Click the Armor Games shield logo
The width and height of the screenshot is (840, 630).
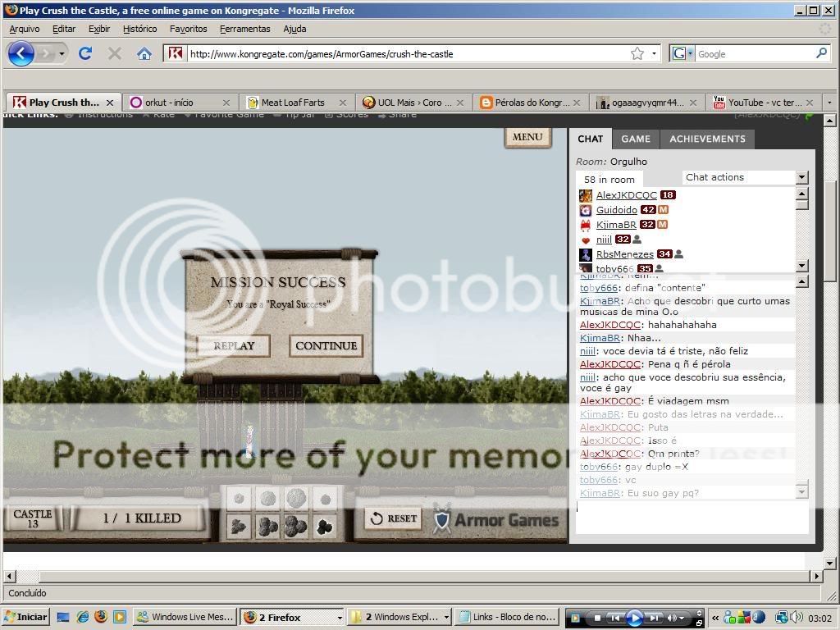pyautogui.click(x=442, y=518)
